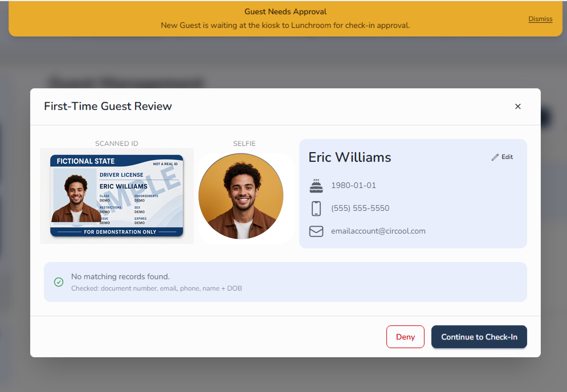
Task: Select the guest name Eric Williams
Action: [x=350, y=157]
